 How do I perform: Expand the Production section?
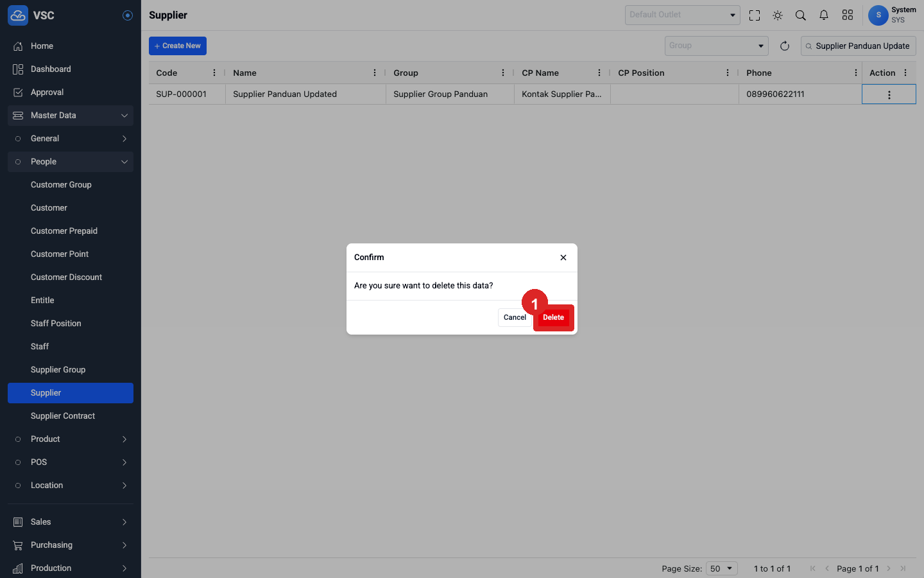tap(71, 568)
